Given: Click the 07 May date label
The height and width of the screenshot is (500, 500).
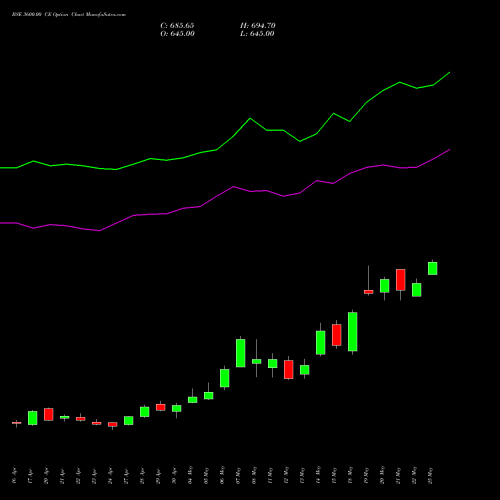Looking at the screenshot, I should point(238,475).
